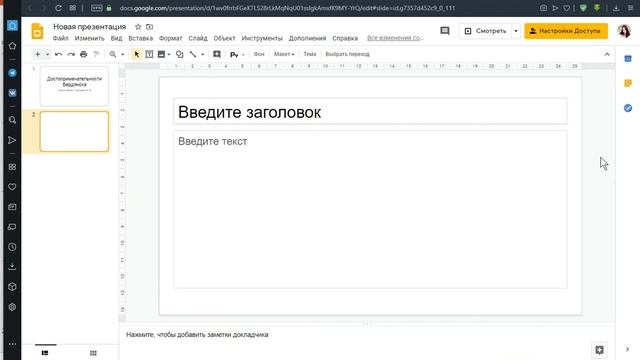This screenshot has height=360, width=640.
Task: Open the Calendar side panel icon
Action: pos(628,59)
